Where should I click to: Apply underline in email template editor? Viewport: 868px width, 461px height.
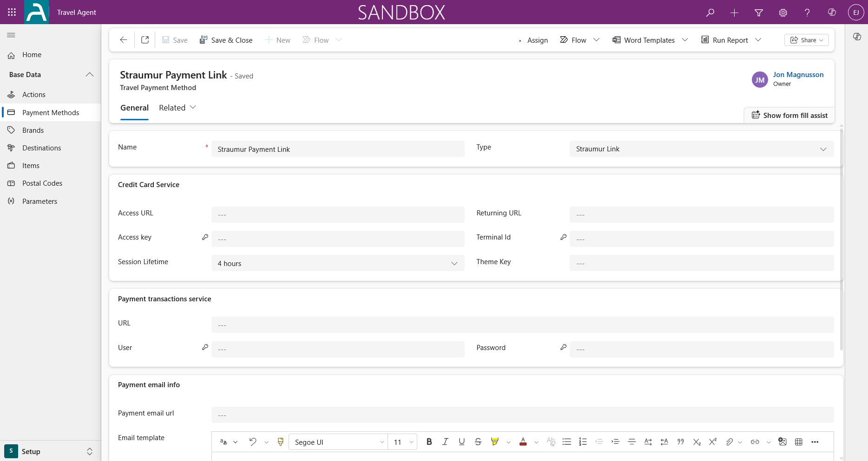coord(461,442)
